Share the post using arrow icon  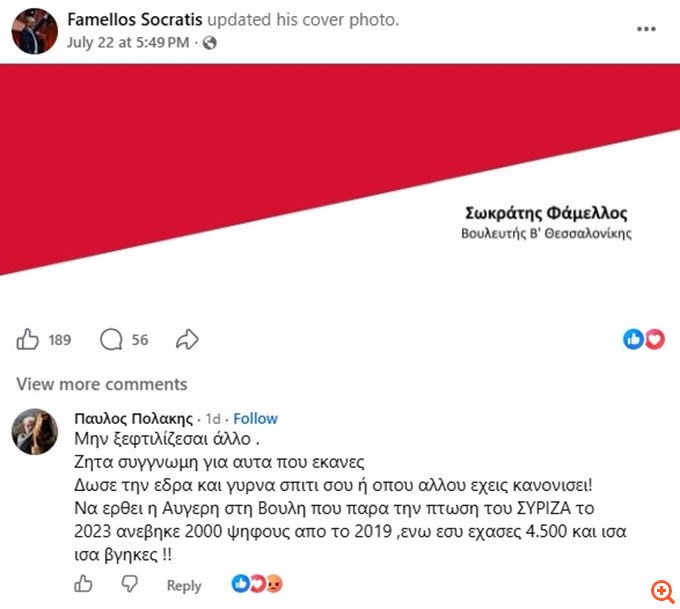[187, 339]
